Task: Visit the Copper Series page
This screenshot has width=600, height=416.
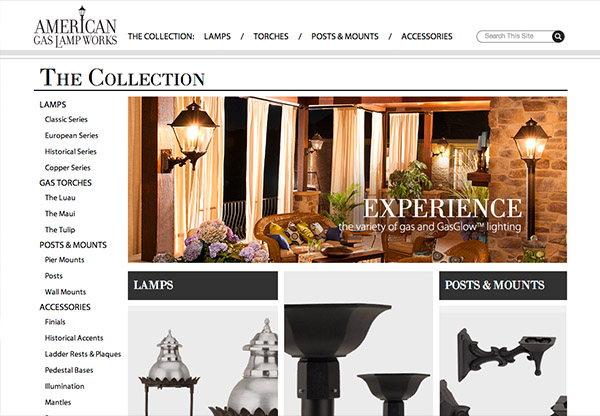Action: pos(68,168)
